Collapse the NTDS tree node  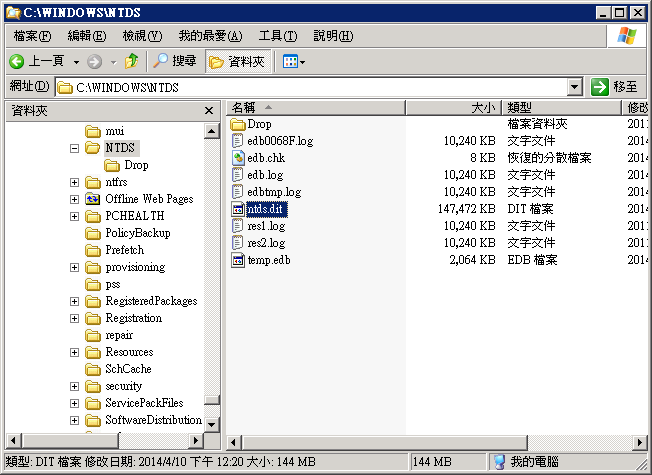(x=74, y=148)
